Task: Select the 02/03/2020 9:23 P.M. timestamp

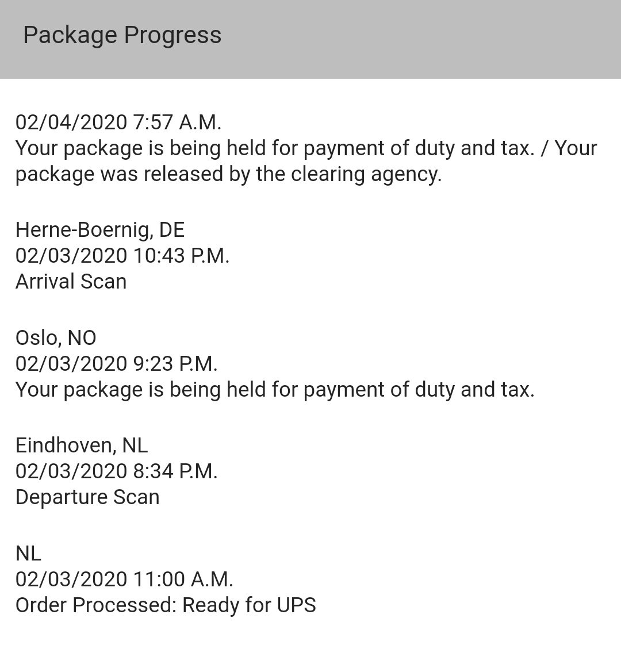Action: click(x=117, y=363)
